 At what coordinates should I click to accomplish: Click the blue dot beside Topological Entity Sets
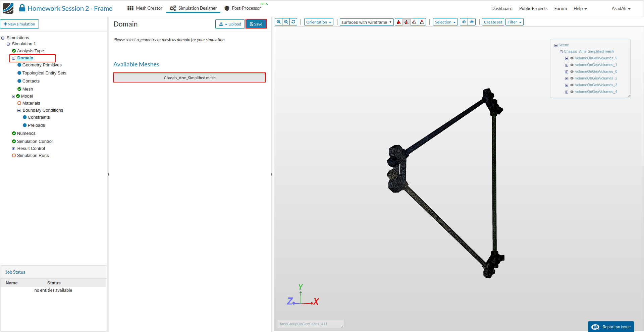(19, 73)
